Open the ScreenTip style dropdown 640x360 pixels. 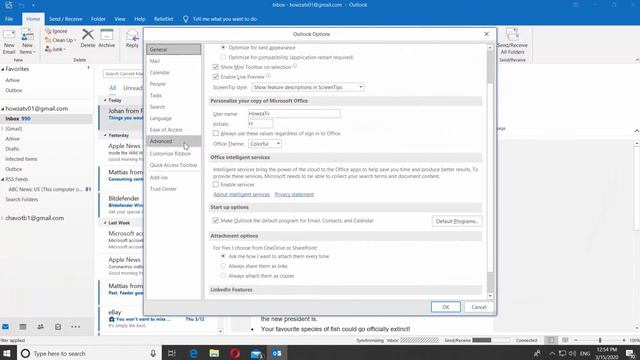[308, 87]
